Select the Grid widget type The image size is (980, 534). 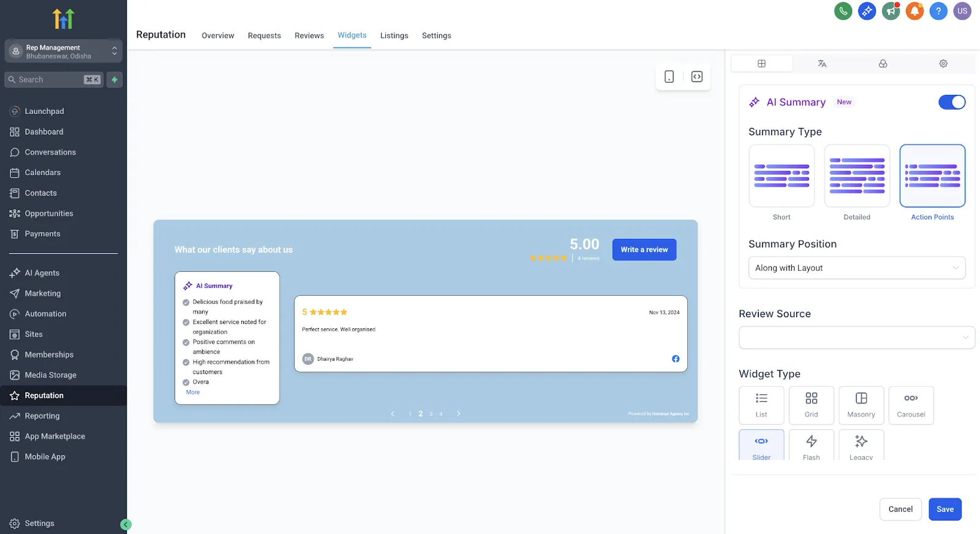(x=812, y=405)
